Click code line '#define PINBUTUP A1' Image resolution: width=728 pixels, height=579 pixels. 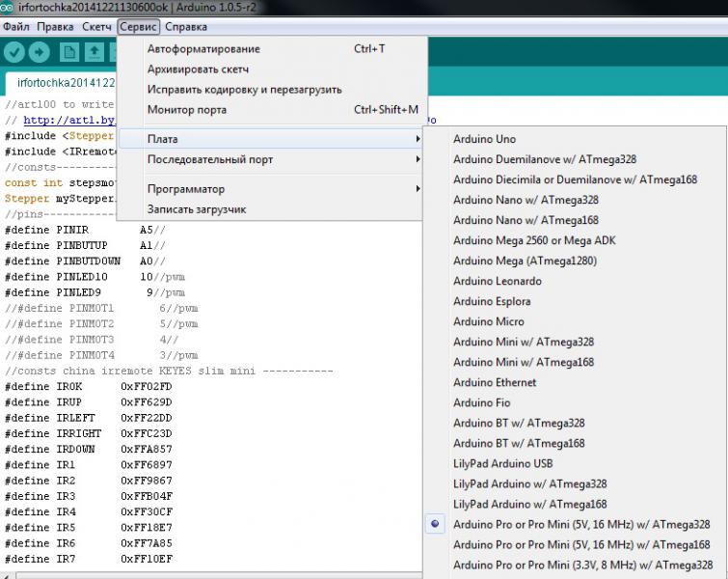[86, 245]
